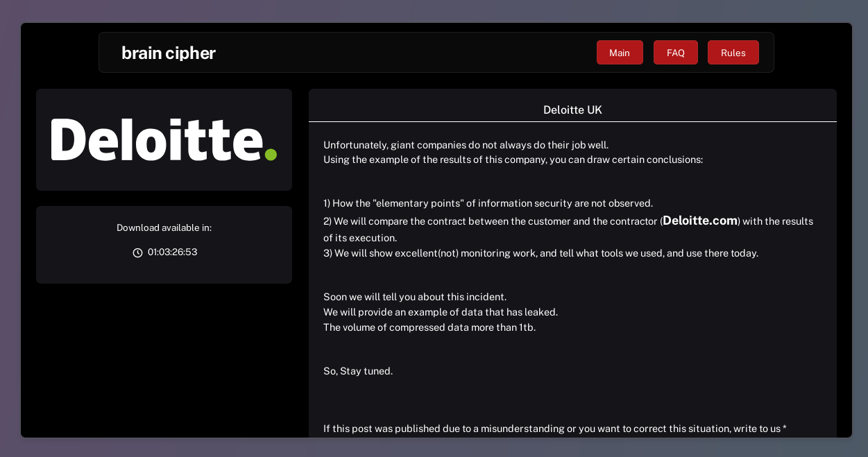The height and width of the screenshot is (457, 868).
Task: Click the Deloitte UK post heading
Action: [572, 110]
